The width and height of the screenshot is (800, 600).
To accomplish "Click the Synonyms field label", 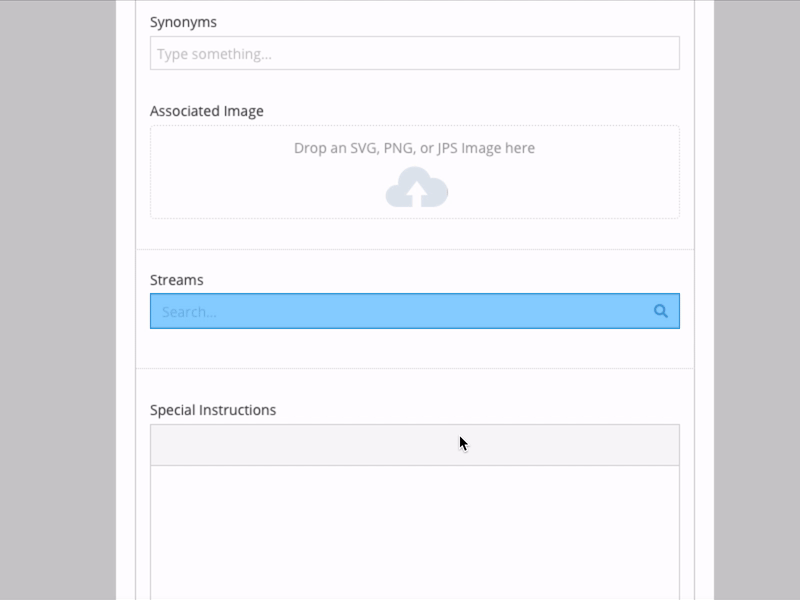I will 183,22.
